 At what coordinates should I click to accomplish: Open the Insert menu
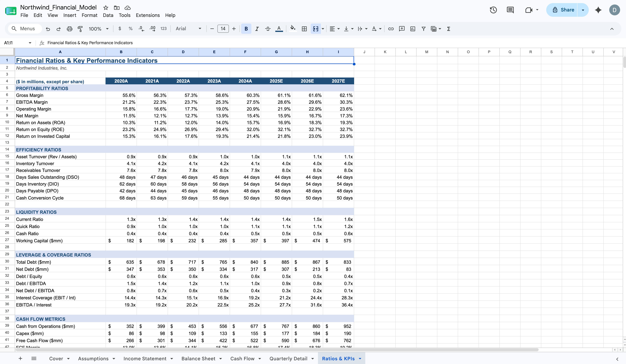coord(70,15)
